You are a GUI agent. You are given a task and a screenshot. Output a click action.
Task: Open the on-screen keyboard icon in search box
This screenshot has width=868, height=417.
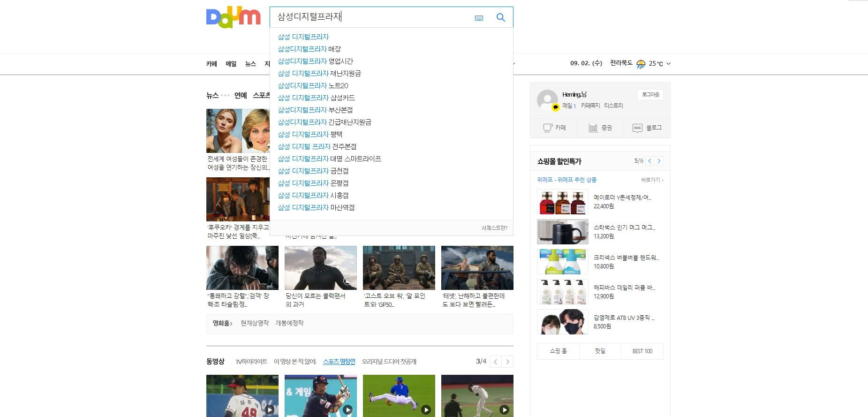click(479, 18)
